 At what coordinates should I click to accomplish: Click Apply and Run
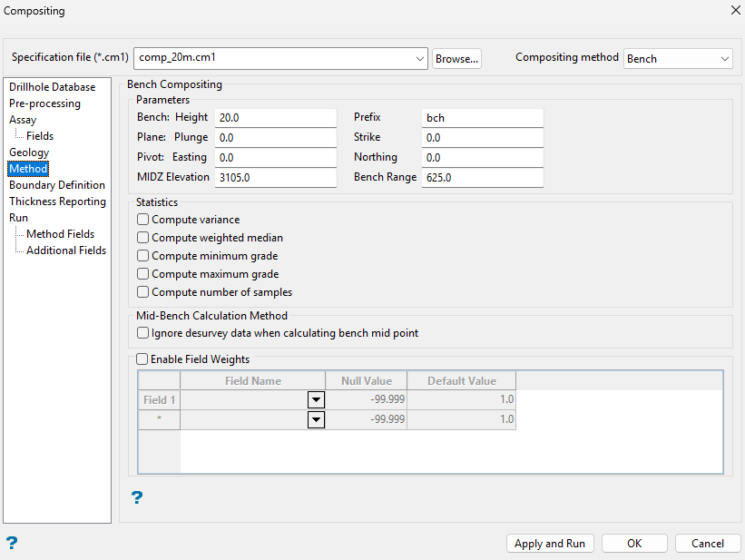550,544
